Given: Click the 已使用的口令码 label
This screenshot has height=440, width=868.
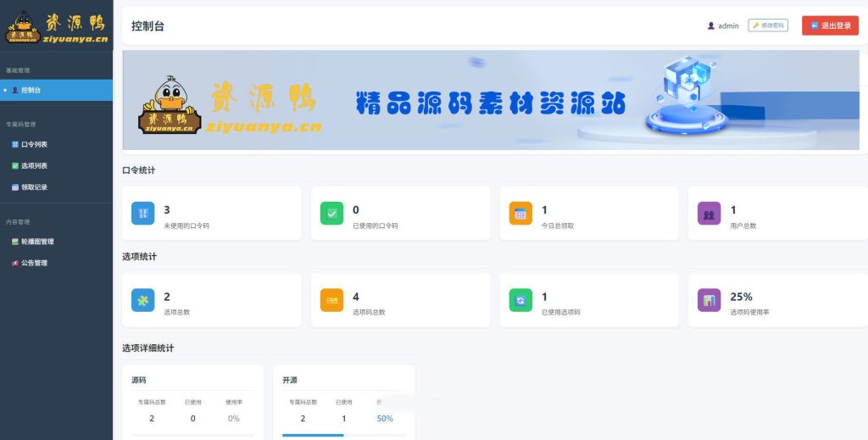Looking at the screenshot, I should (x=376, y=226).
